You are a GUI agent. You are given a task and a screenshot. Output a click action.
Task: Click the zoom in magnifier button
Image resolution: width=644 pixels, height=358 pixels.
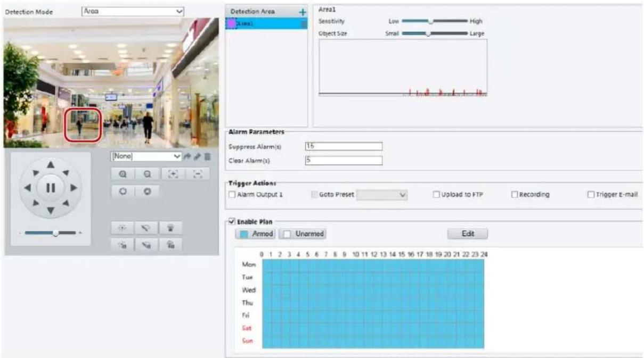(122, 173)
